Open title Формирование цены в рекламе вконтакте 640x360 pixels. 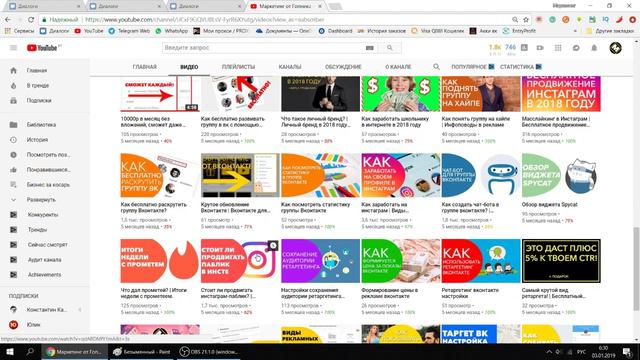(x=389, y=293)
